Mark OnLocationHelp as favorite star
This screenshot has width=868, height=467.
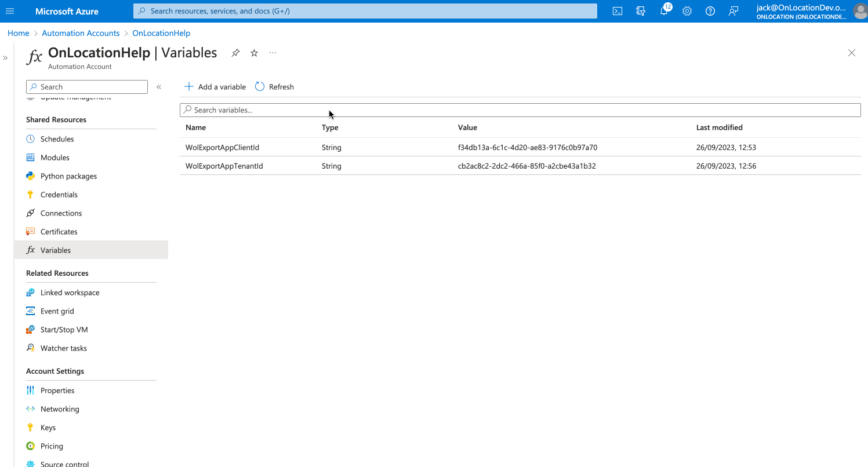click(x=254, y=53)
